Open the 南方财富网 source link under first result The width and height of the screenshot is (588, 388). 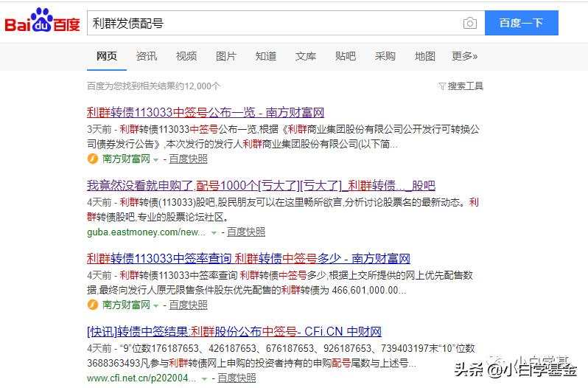(126, 159)
